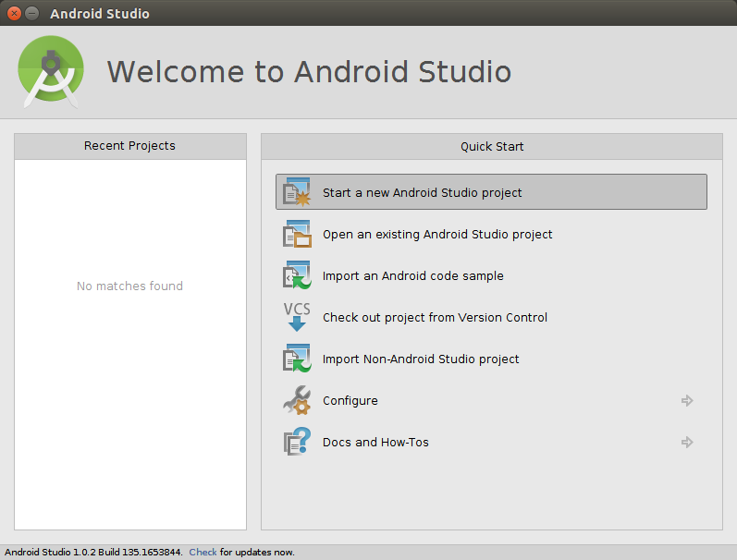
Task: Click the Quick Start header
Action: coord(492,147)
